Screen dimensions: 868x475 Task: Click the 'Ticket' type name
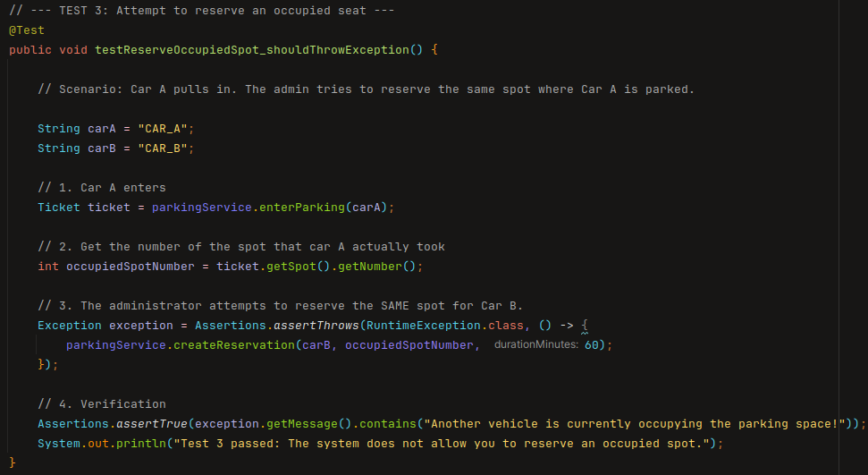coord(59,208)
